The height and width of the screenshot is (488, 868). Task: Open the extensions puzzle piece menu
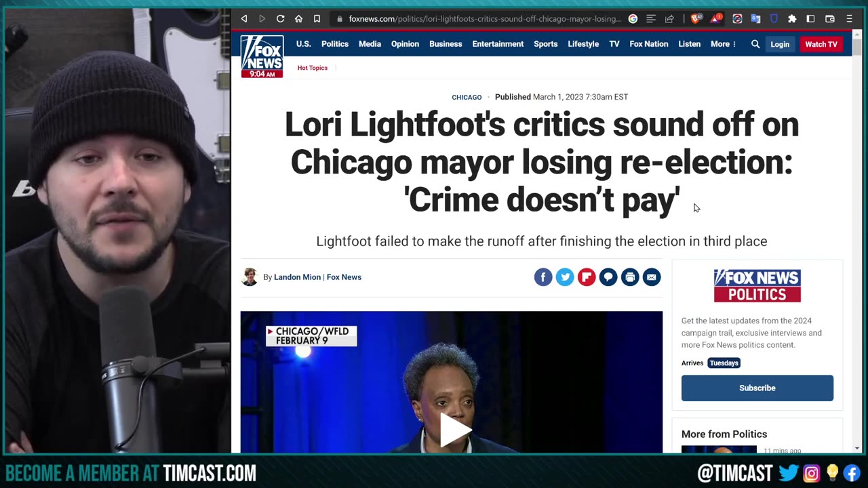(792, 19)
